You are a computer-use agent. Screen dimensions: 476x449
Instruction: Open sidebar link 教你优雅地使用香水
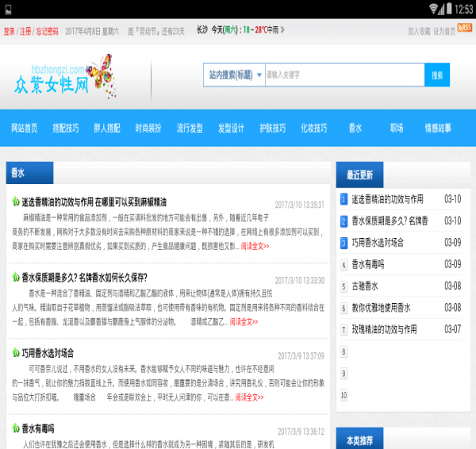381,308
